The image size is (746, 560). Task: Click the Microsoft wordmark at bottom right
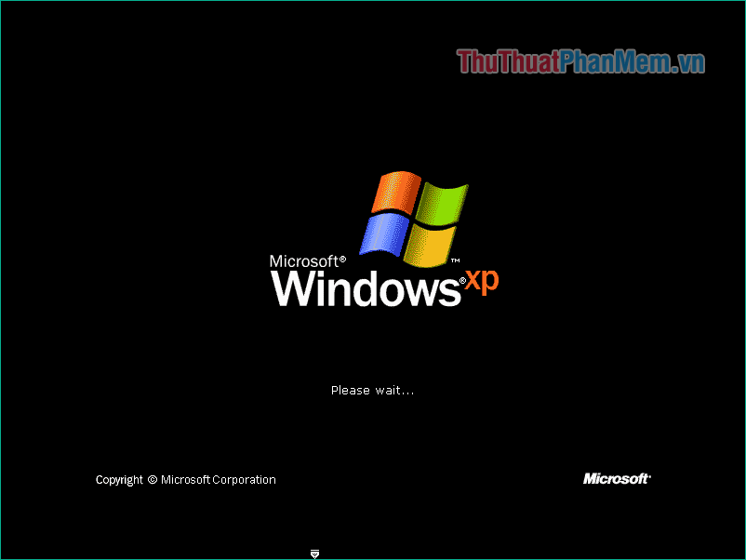tap(617, 478)
